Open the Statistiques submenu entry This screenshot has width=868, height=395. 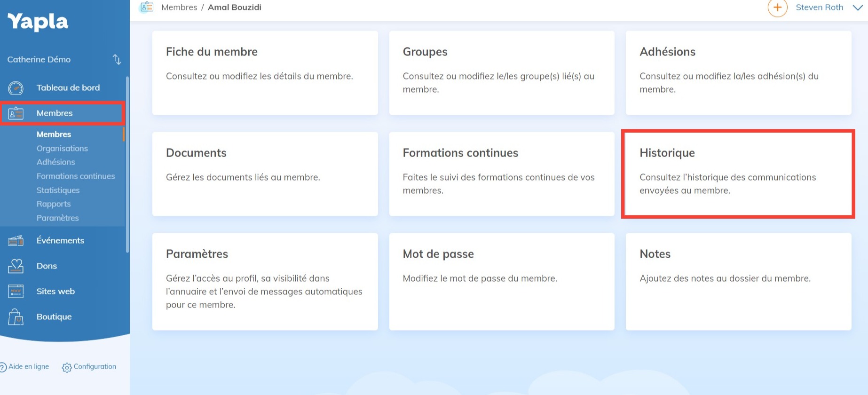(x=58, y=190)
